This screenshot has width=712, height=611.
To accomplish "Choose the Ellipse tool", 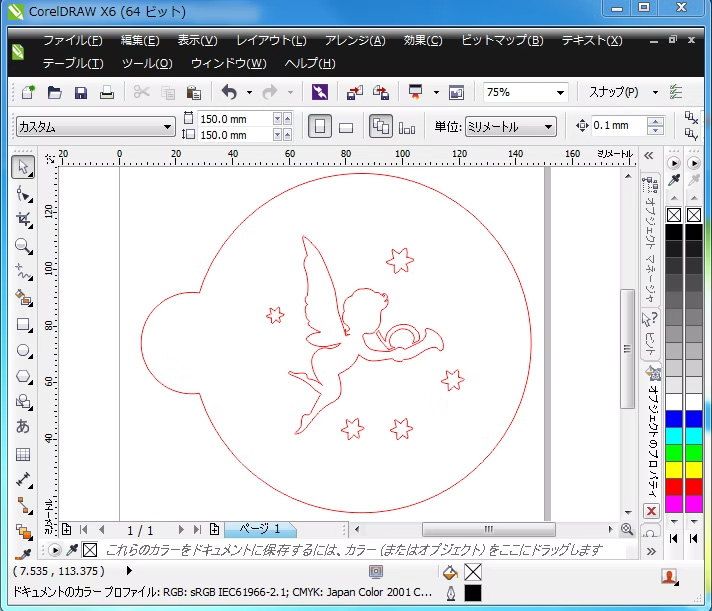I will [23, 351].
